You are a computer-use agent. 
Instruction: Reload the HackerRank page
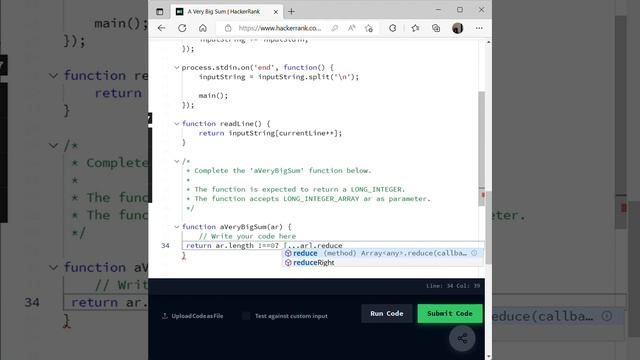coord(182,28)
